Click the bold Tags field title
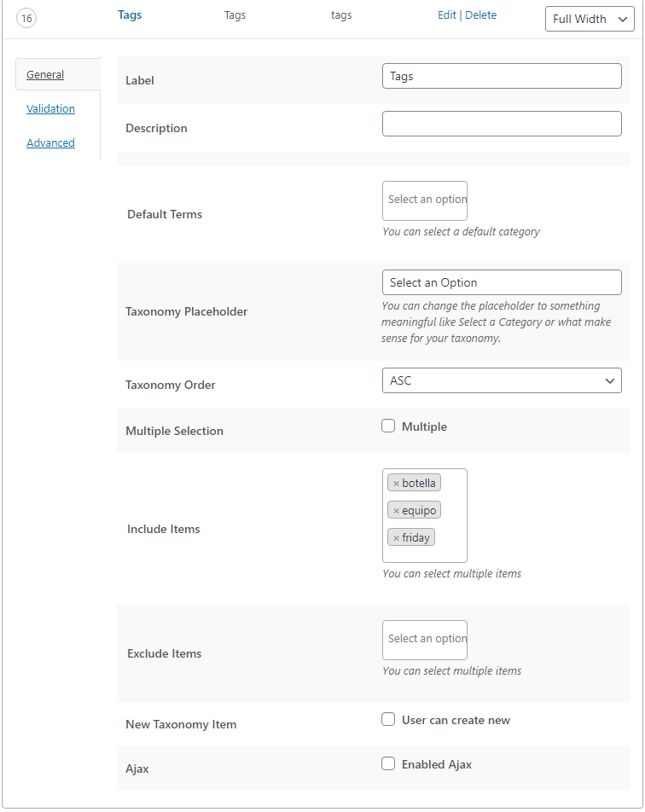Viewport: 645px width, 812px height. coord(130,15)
